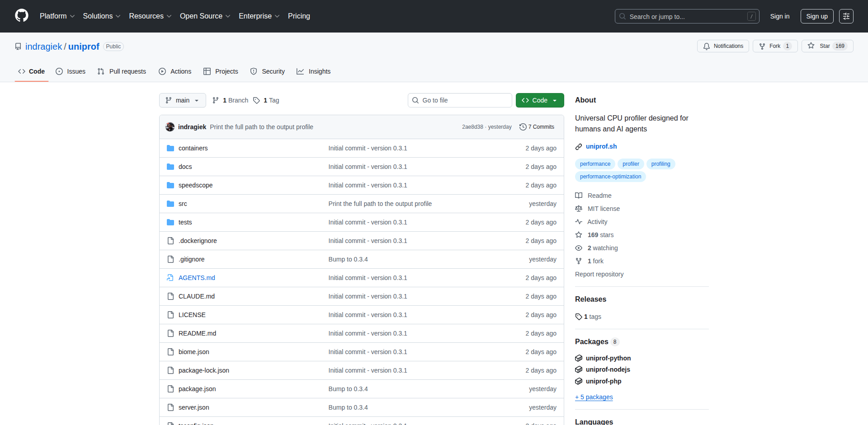
Task: Expand the Solutions menu
Action: pyautogui.click(x=102, y=16)
